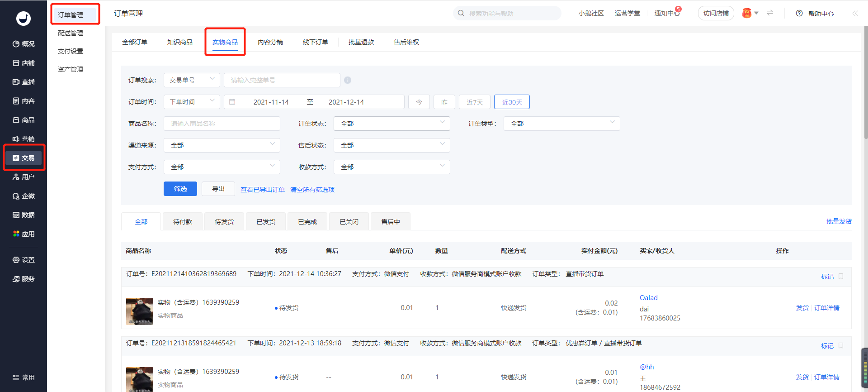Switch to the 知识商品 tab
Viewport: 868px width, 392px height.
180,42
